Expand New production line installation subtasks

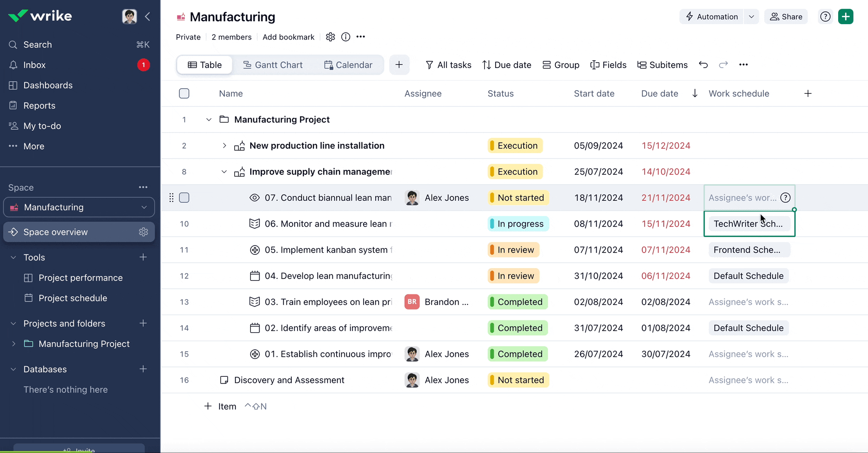click(224, 145)
